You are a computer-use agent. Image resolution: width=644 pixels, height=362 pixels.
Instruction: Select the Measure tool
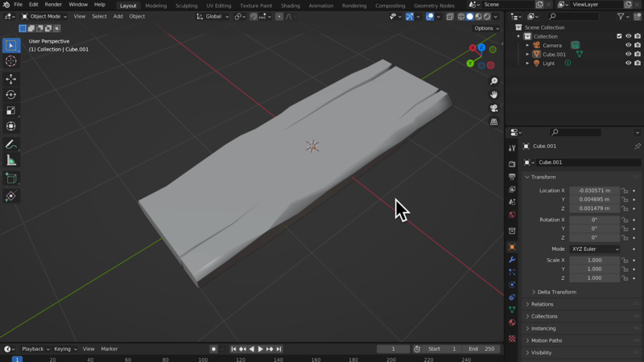11,160
